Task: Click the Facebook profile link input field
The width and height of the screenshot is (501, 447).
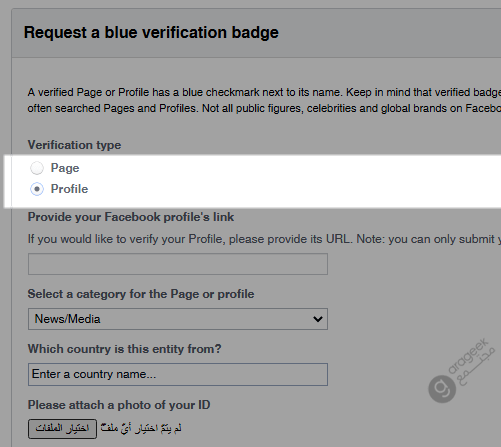Action: click(x=178, y=264)
